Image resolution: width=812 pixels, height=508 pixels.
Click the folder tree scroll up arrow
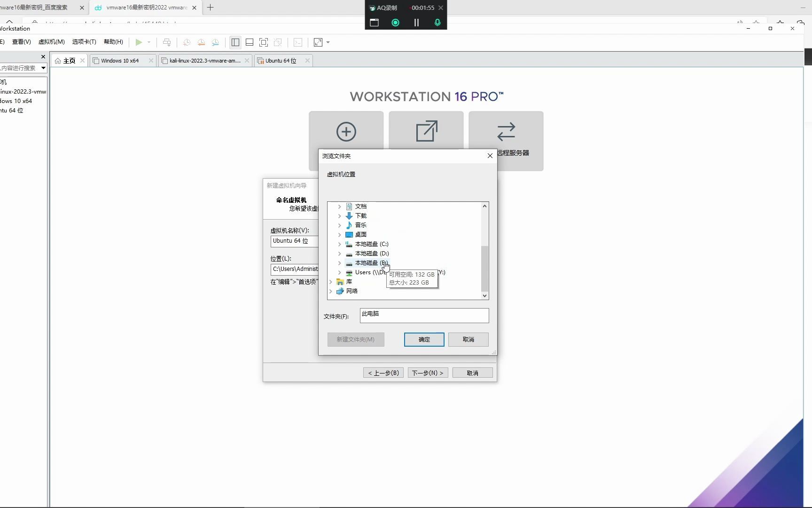484,206
